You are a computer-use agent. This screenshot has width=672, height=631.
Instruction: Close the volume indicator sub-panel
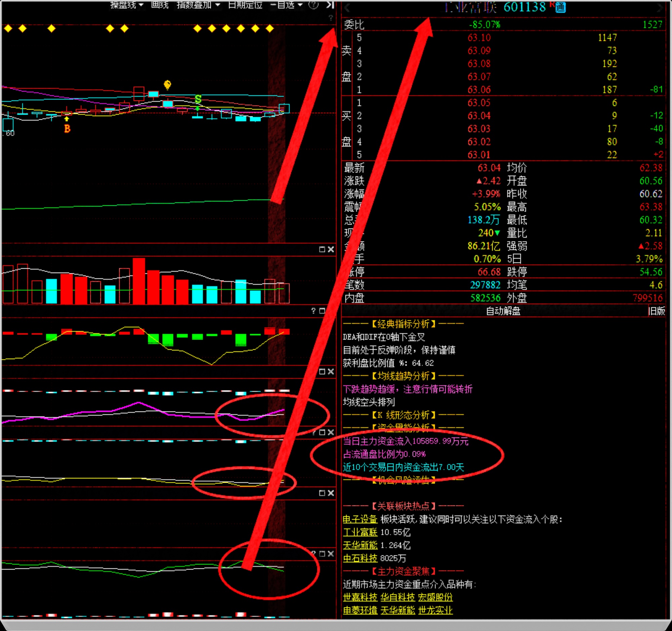(x=331, y=249)
